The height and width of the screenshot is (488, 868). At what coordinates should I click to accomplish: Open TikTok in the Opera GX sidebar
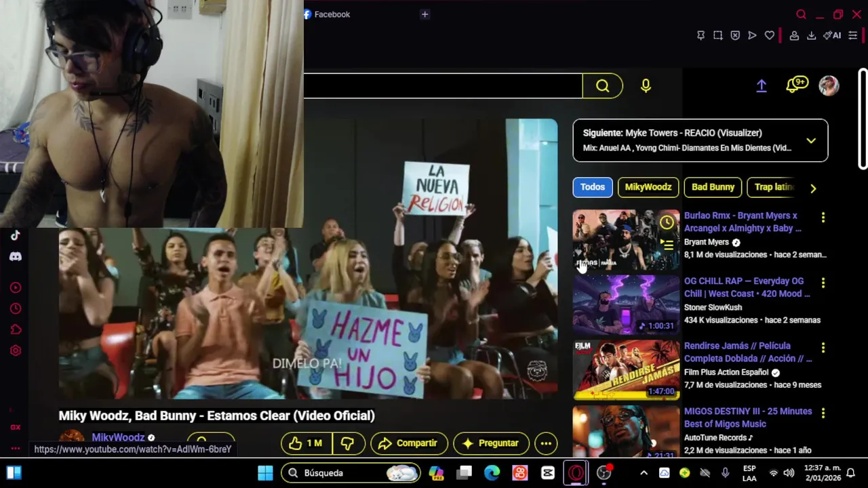point(16,235)
